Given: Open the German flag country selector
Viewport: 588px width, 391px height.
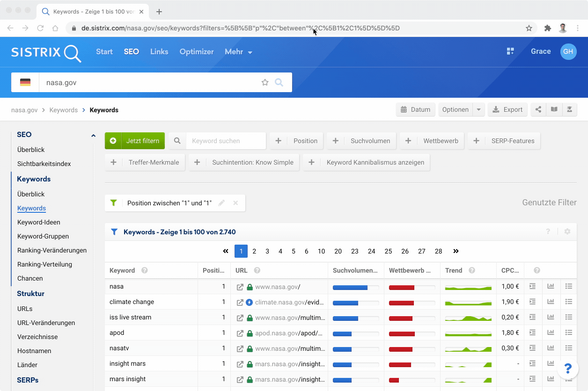Looking at the screenshot, I should pos(25,83).
